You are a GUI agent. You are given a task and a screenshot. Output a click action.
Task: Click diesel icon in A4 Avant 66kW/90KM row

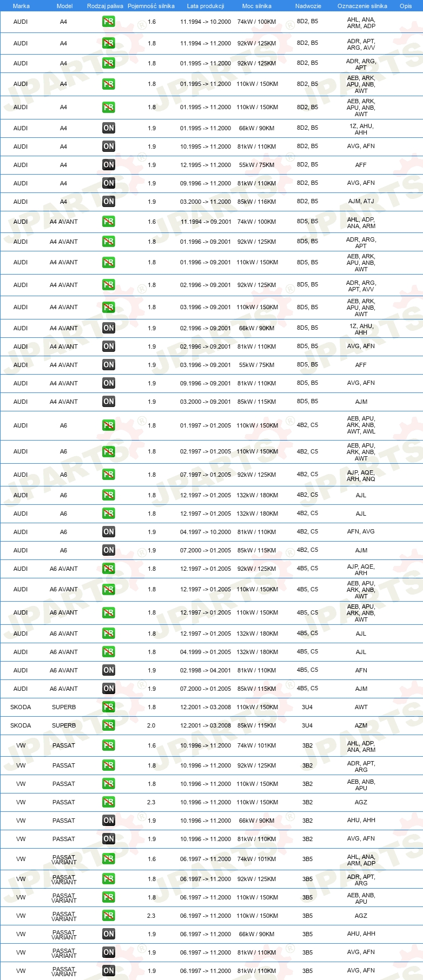tap(109, 328)
